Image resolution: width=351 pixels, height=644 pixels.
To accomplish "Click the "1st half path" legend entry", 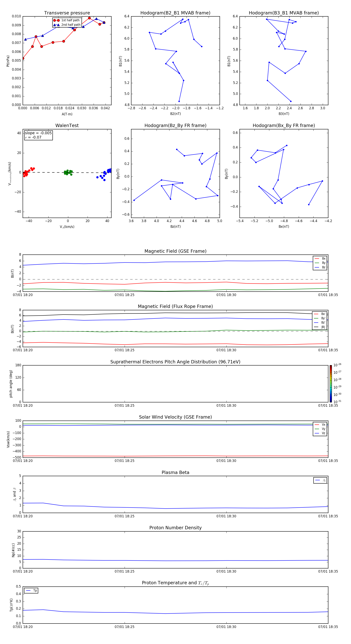I will click(67, 20).
